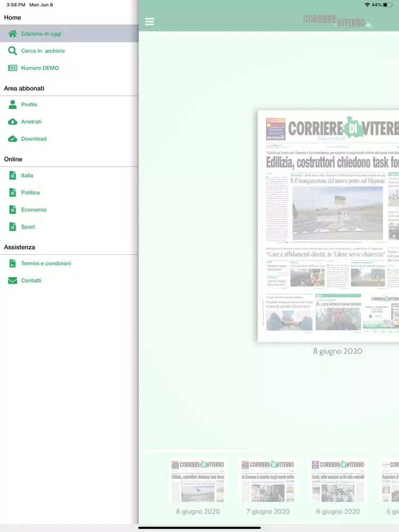399x532 pixels.
Task: Click the document icon beside Italia
Action: [13, 176]
